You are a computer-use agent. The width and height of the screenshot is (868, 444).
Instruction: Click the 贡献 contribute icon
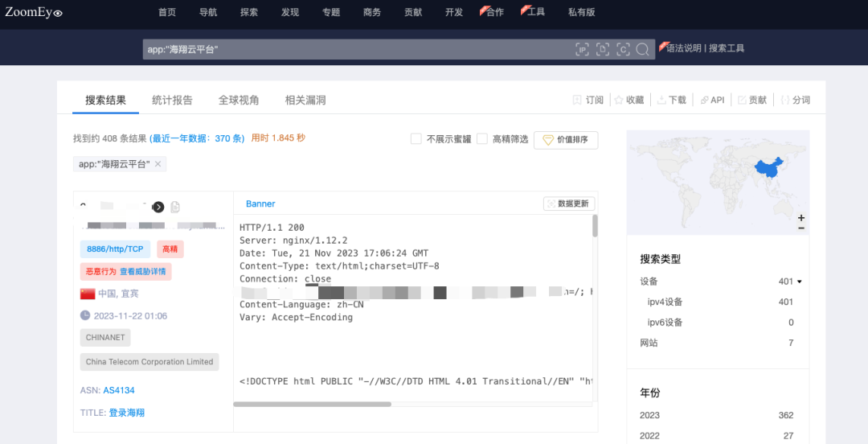(742, 100)
